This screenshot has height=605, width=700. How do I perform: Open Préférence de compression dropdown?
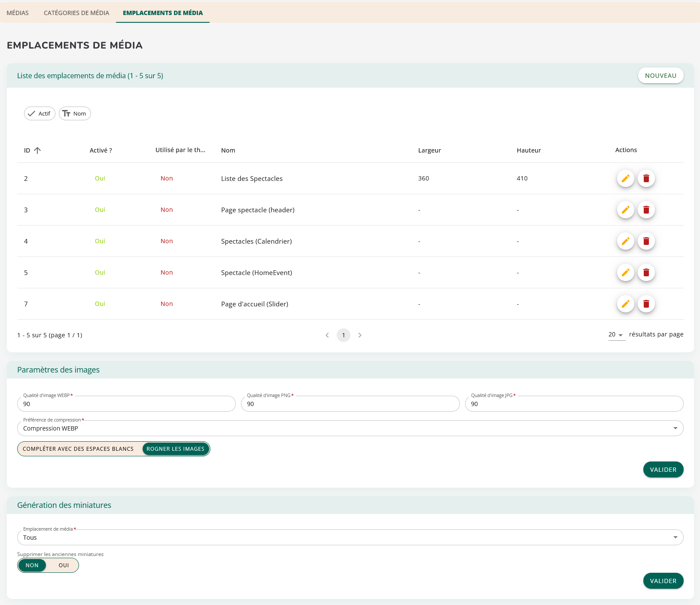click(350, 428)
